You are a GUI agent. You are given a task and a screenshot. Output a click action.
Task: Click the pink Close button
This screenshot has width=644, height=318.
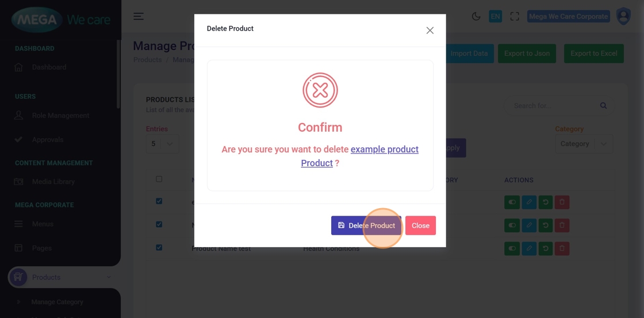420,225
